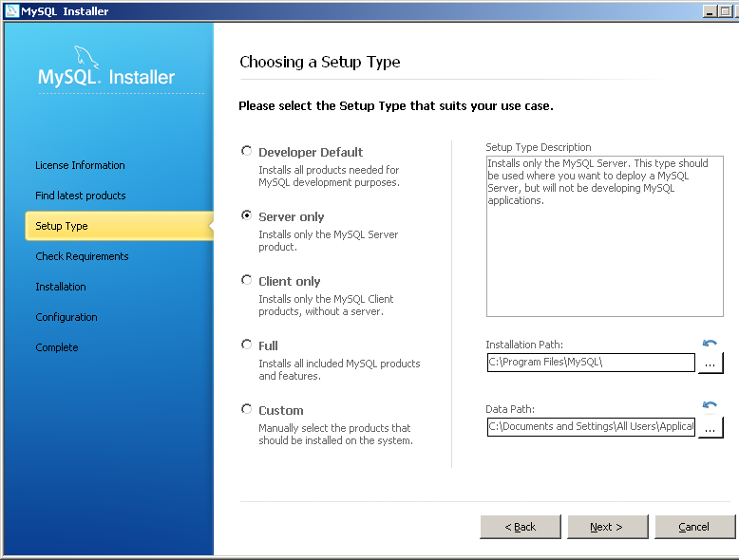Click the MySQL Installer title bar icon
The width and height of the screenshot is (739, 560).
point(11,10)
